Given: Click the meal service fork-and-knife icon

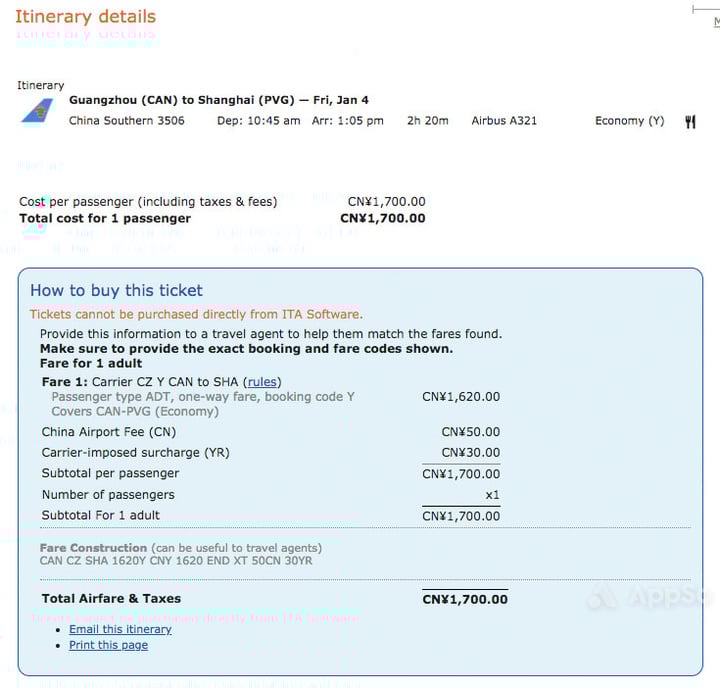Looking at the screenshot, I should [x=690, y=122].
